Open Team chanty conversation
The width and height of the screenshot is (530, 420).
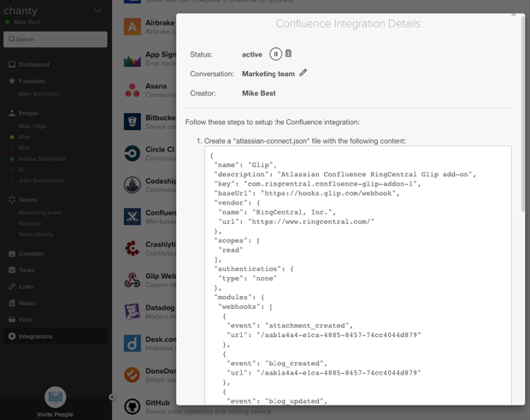[x=36, y=234]
